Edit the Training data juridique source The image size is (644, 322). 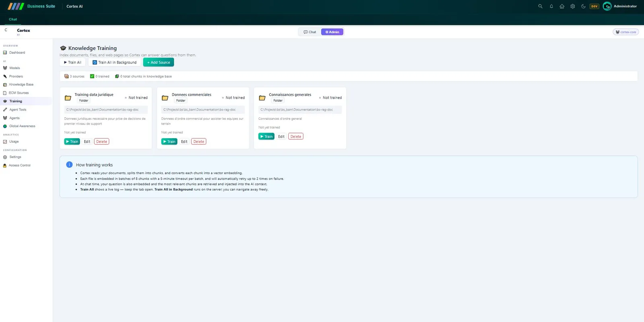click(87, 142)
